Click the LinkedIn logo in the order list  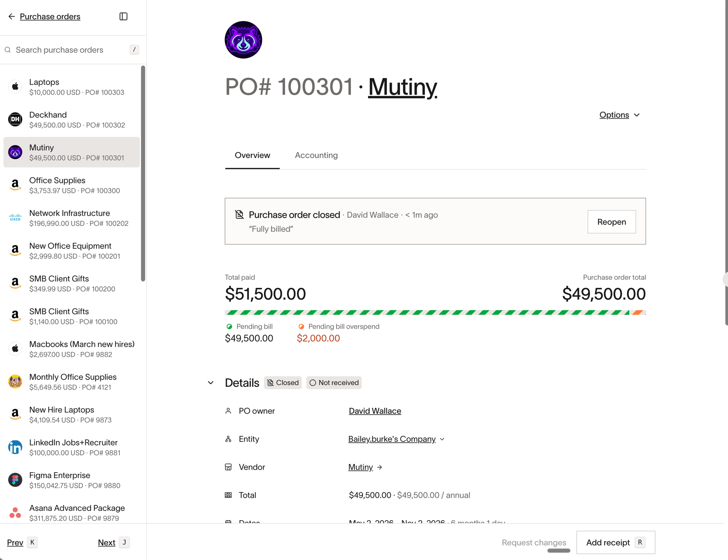tap(15, 447)
